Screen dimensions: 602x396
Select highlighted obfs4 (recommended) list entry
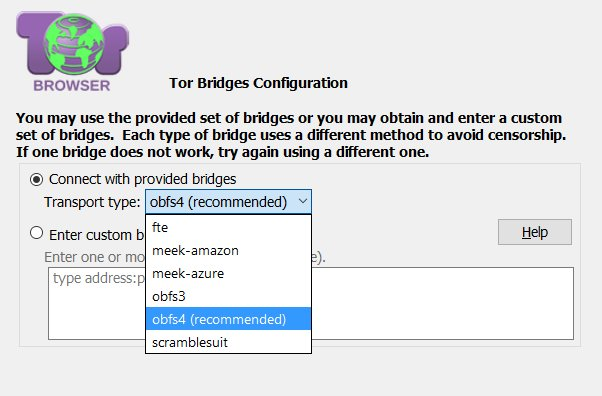click(x=228, y=319)
